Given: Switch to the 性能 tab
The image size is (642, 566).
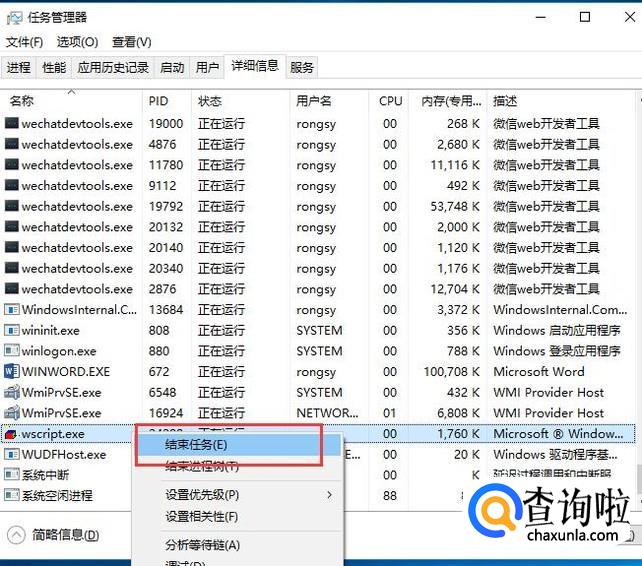Looking at the screenshot, I should click(54, 67).
